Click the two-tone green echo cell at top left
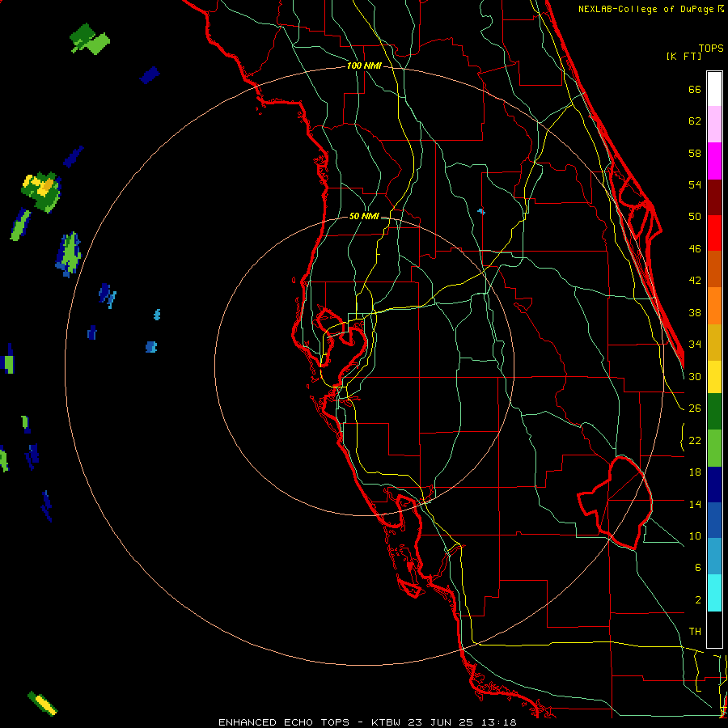The height and width of the screenshot is (728, 728). 90,39
